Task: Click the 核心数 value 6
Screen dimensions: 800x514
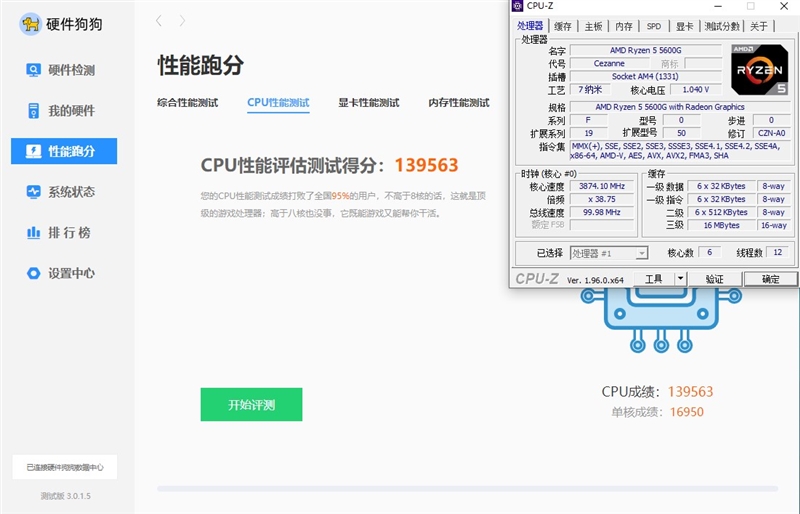Action: pos(709,253)
